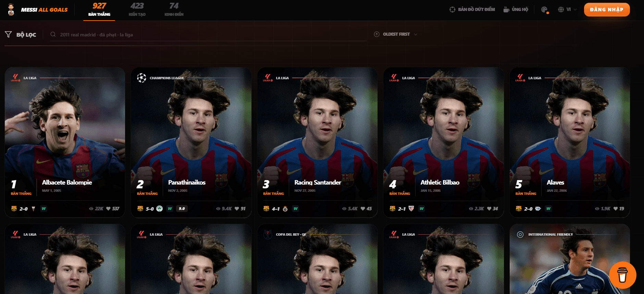644x294 pixels.
Task: Click the Barcelona crest on Albacete card score
Action: [x=14, y=209]
